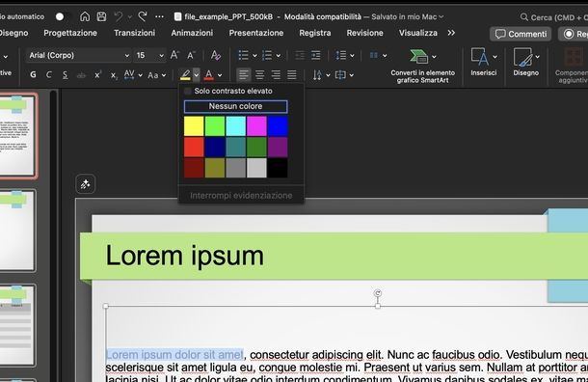
Task: Open the Presentazione tab
Action: coord(256,33)
